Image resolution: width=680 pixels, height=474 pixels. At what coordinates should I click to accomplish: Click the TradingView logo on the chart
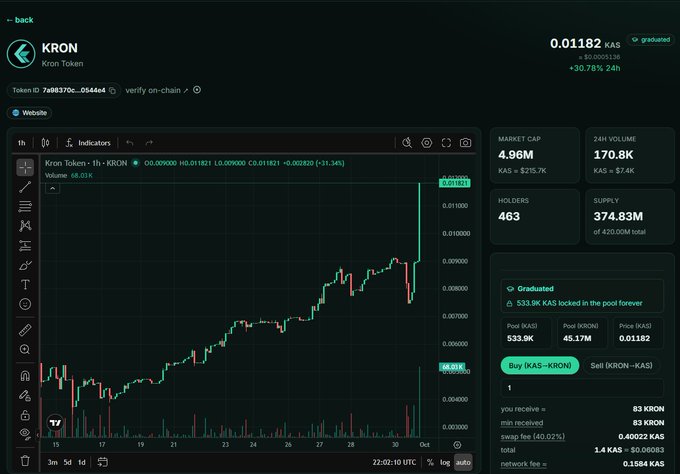point(56,423)
